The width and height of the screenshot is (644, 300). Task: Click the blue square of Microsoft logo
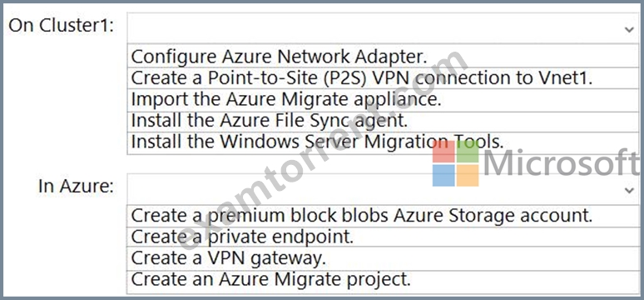443,176
